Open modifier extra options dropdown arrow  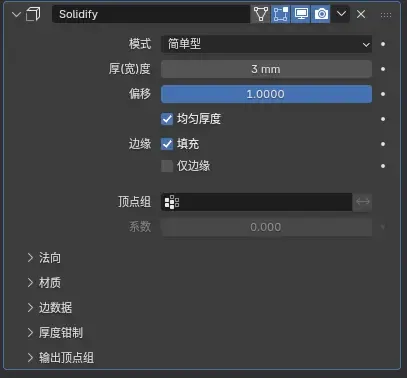[x=341, y=14]
